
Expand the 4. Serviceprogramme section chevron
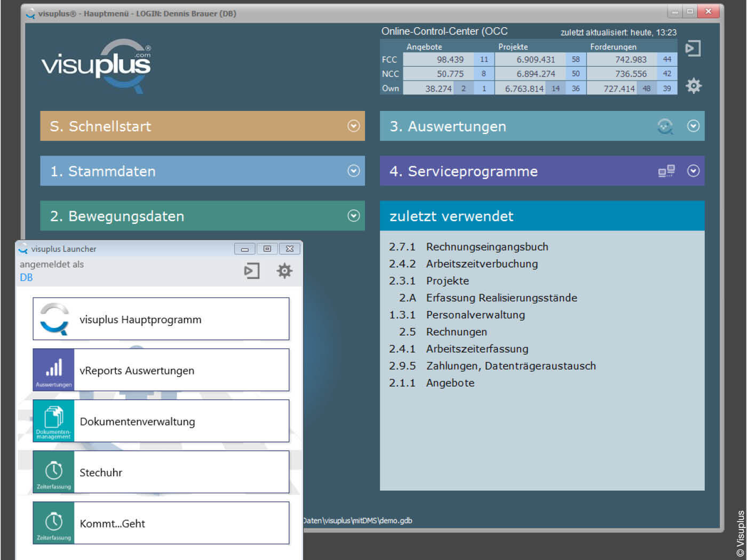point(693,171)
